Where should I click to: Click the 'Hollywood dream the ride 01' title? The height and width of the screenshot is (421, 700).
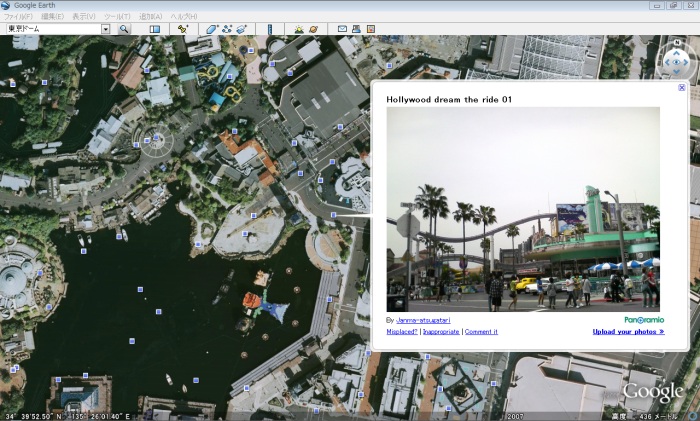point(449,100)
